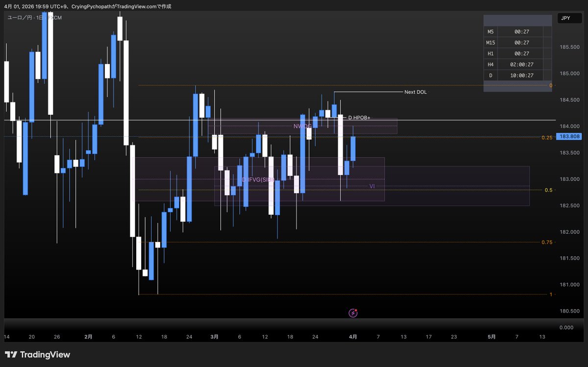
Task: Select the NWOG zone label
Action: point(302,126)
